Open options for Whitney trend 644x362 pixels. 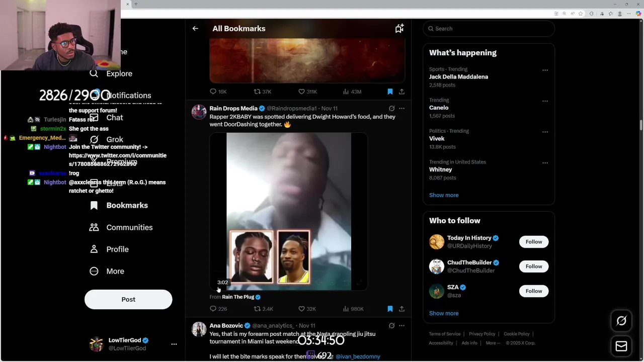pos(545,163)
